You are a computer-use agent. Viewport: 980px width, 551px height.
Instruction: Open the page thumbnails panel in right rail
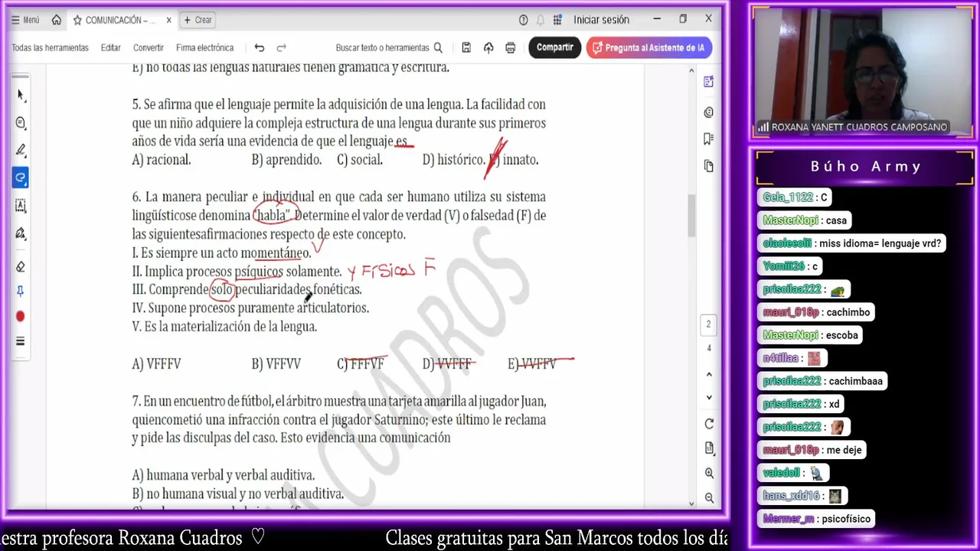point(708,166)
